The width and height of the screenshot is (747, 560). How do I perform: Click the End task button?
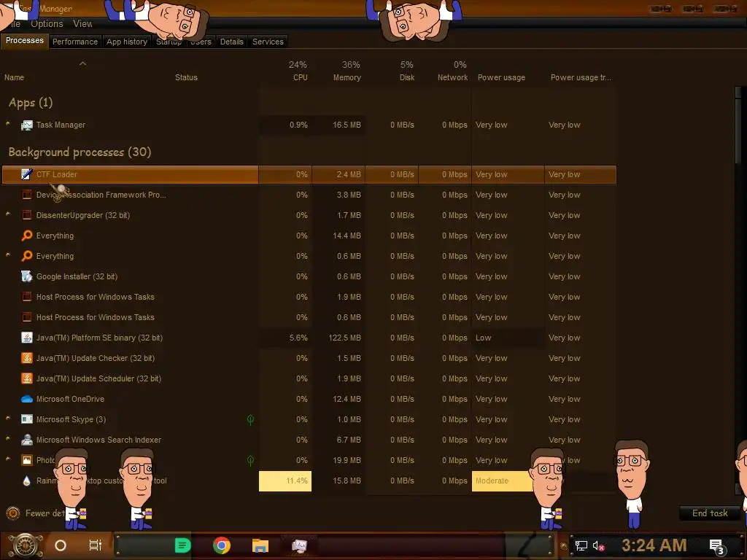tap(710, 513)
